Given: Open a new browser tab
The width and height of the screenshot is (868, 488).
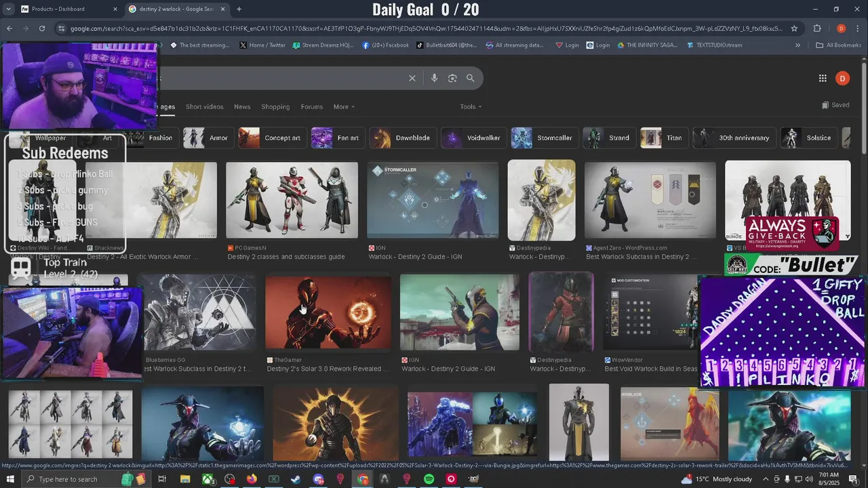Looking at the screenshot, I should tap(239, 9).
